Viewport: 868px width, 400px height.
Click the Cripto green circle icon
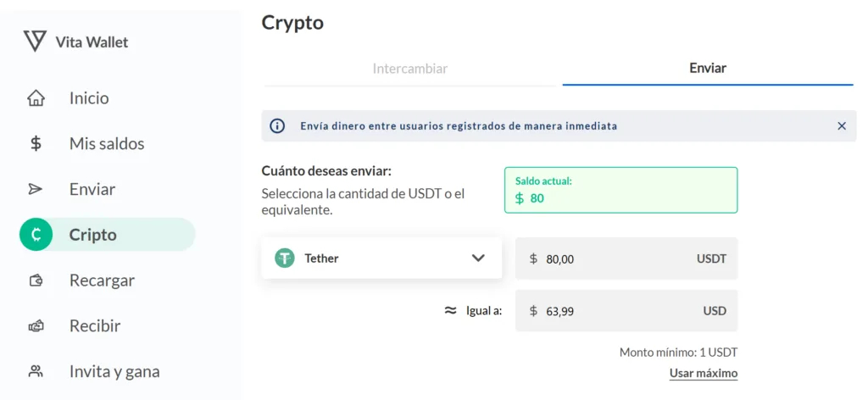[x=36, y=235]
